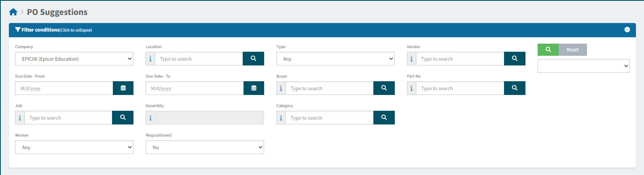Screen dimensions: 644x175
Task: Open the Due Date - To calendar picker
Action: pyautogui.click(x=254, y=88)
